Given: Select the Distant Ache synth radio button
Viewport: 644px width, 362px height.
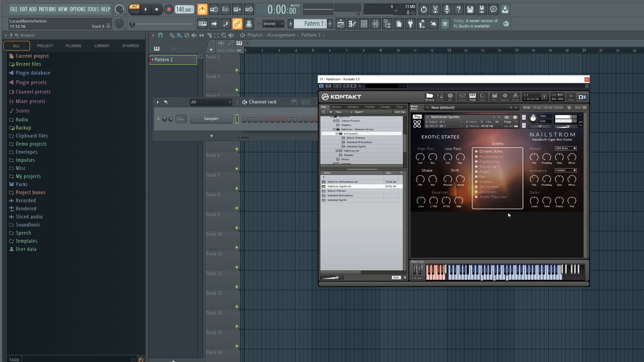Looking at the screenshot, I should coord(476,152).
